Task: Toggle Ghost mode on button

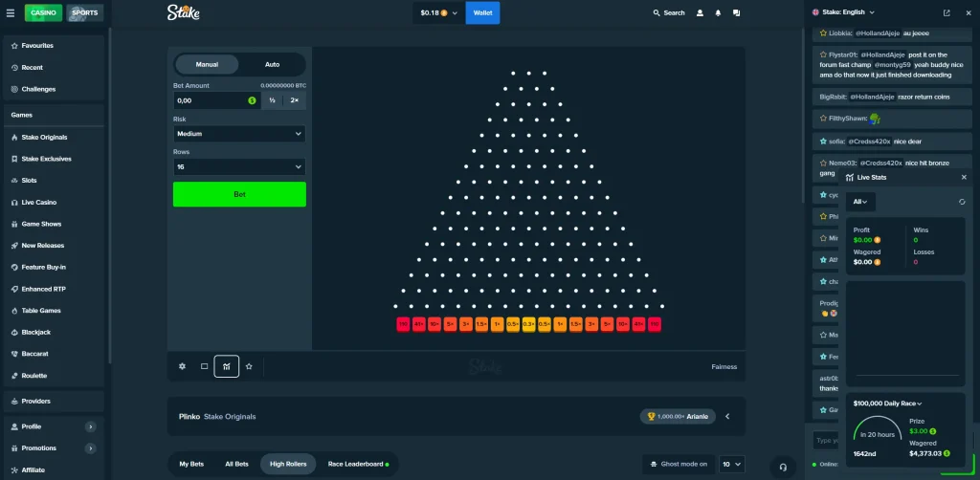Action: [678, 464]
